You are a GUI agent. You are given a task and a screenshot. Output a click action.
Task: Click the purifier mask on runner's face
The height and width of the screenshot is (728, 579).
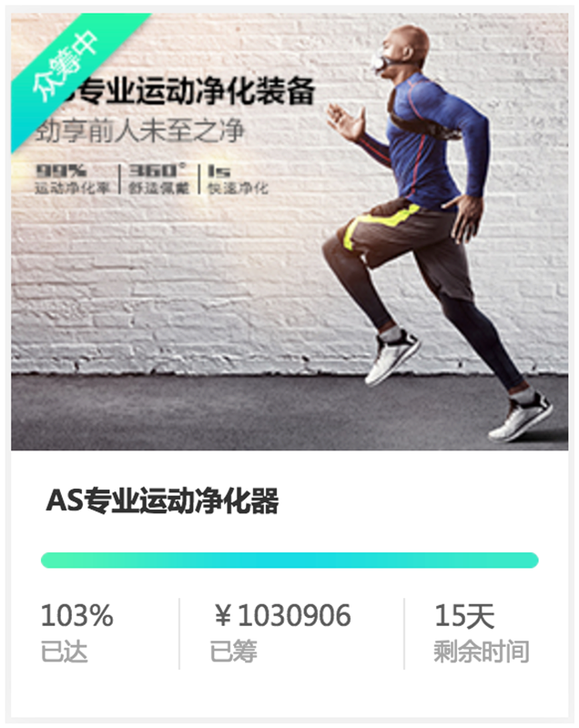coord(382,61)
